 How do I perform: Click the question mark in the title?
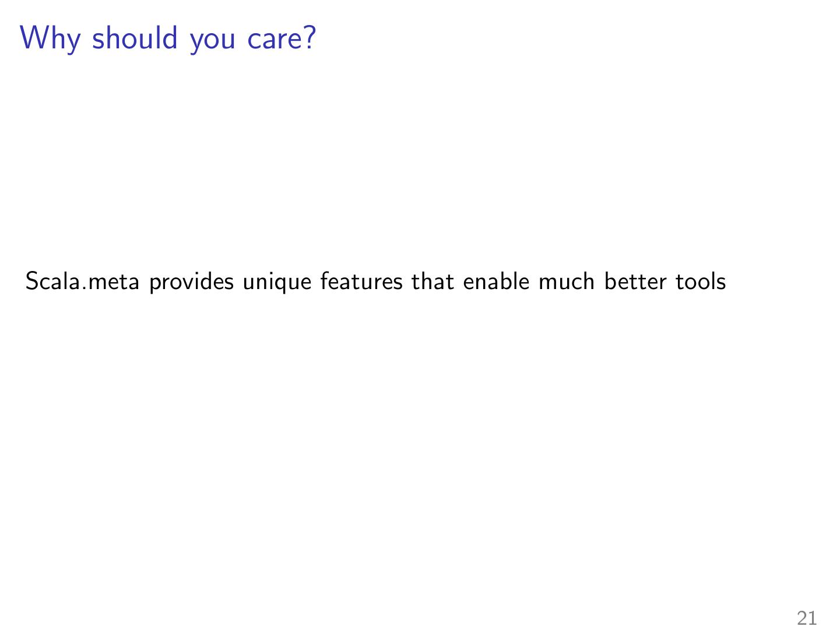[x=309, y=38]
